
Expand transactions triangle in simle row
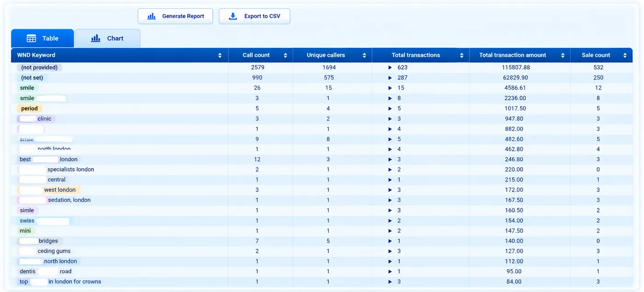coord(391,210)
